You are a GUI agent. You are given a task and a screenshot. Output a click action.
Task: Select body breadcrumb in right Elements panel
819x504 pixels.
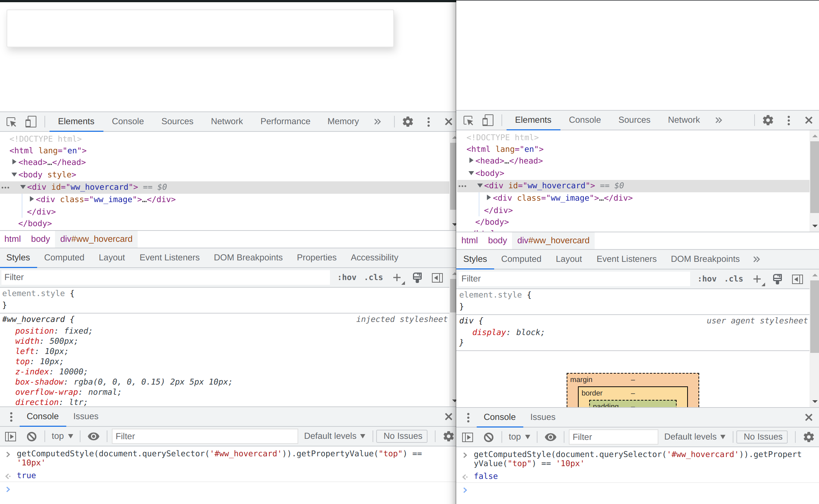(497, 241)
